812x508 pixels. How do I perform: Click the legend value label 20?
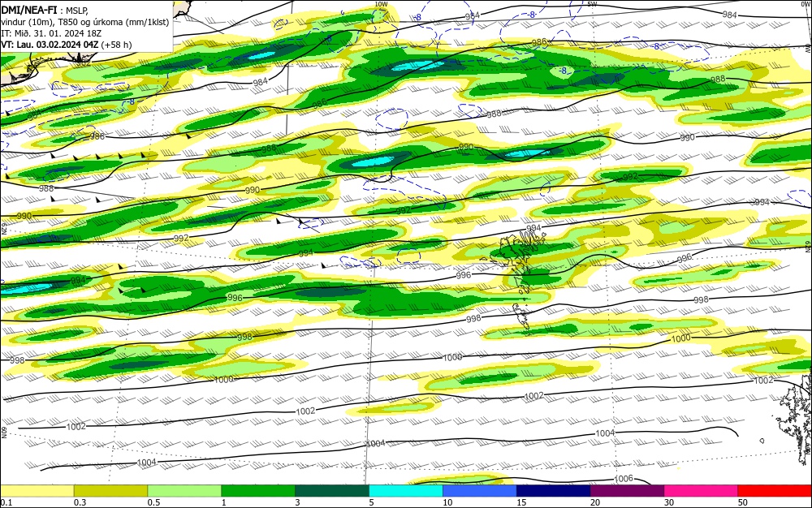595,502
